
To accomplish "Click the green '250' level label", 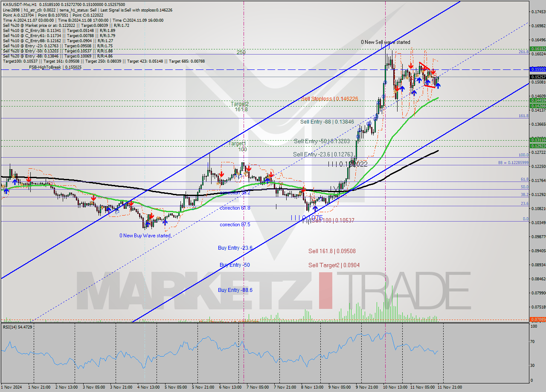I will tap(241, 52).
